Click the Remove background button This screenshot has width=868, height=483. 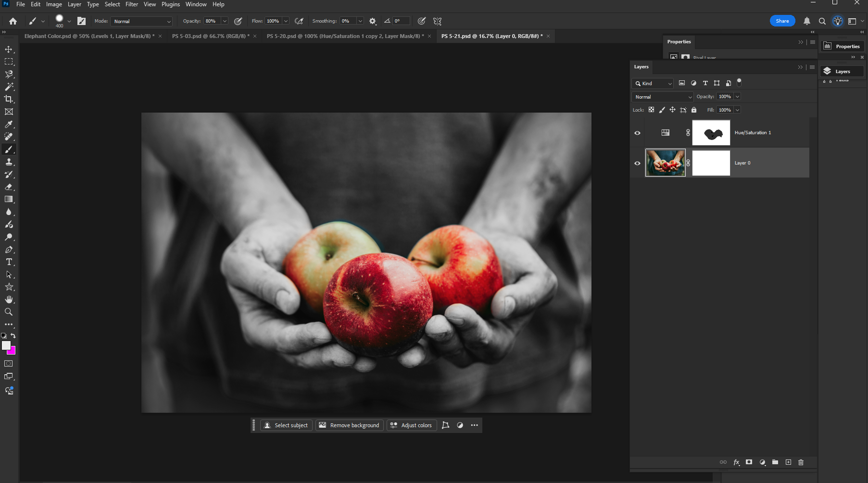[349, 425]
